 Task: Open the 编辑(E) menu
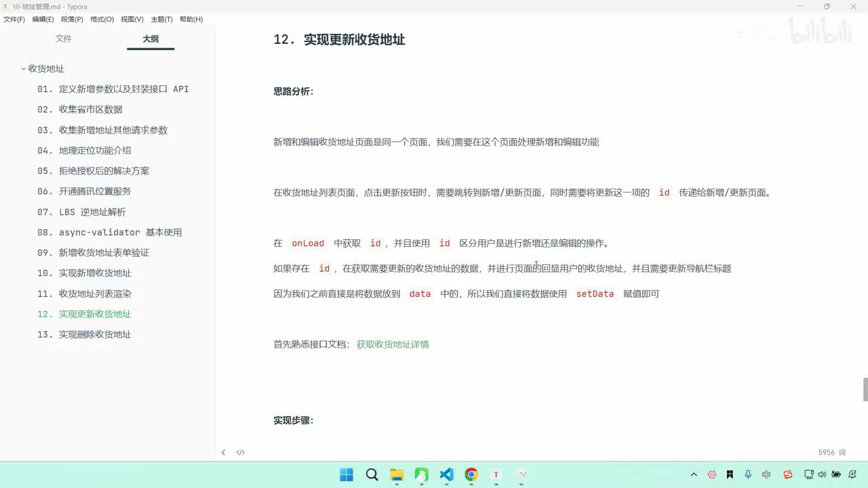[x=43, y=19]
